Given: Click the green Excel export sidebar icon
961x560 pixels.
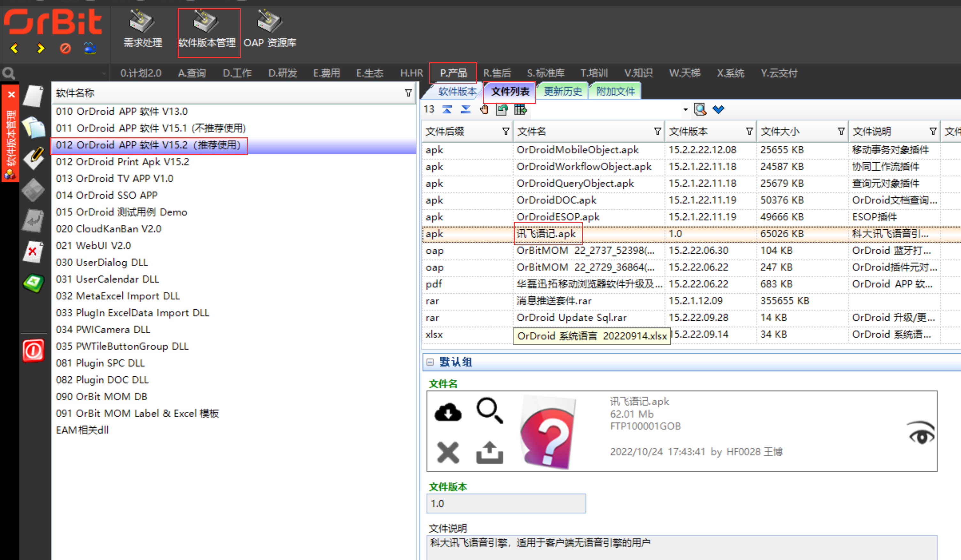Looking at the screenshot, I should (x=33, y=283).
